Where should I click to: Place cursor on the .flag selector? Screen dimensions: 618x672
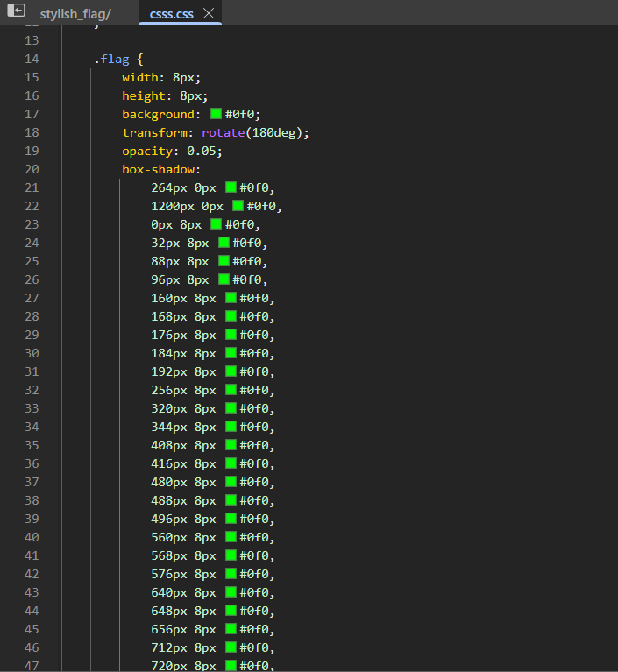(111, 60)
